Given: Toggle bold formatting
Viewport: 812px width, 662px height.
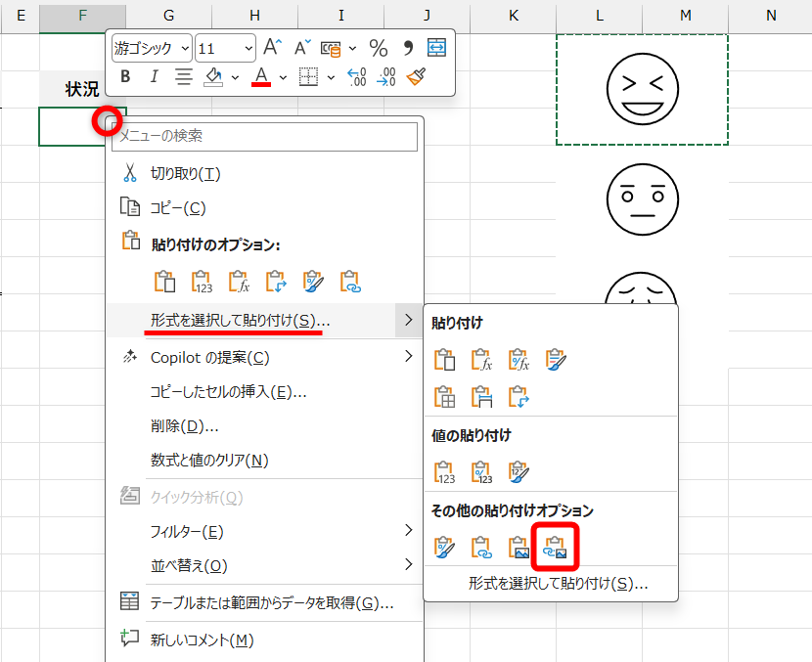Looking at the screenshot, I should tap(124, 76).
